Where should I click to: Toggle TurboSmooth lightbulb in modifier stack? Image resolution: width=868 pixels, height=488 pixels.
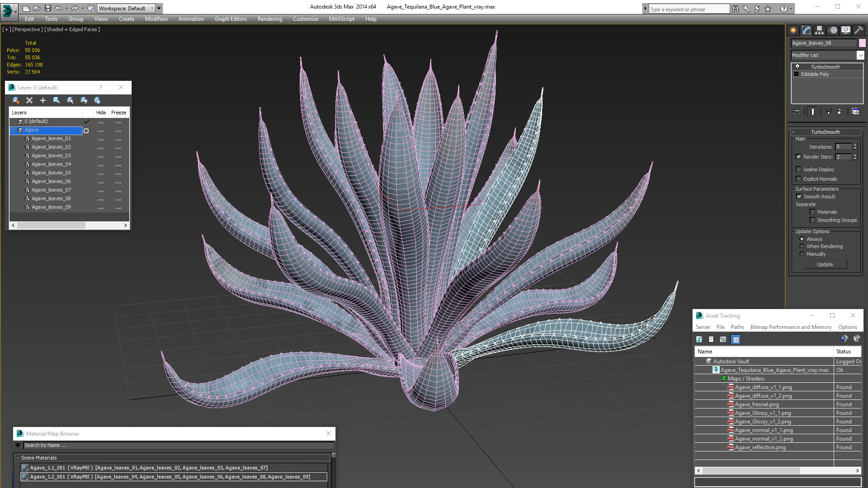[797, 67]
